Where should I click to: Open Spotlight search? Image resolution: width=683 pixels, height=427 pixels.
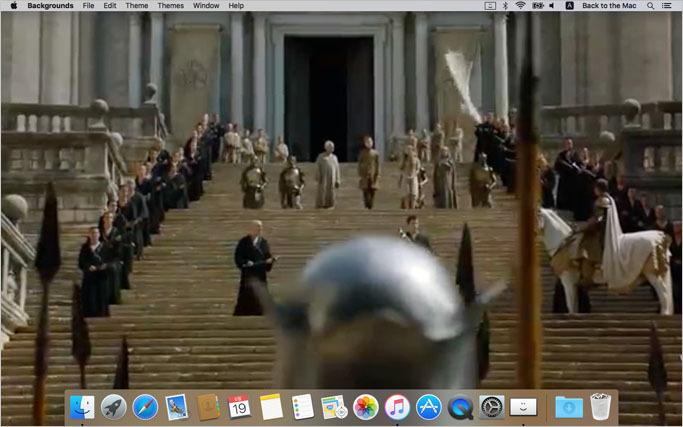[650, 6]
